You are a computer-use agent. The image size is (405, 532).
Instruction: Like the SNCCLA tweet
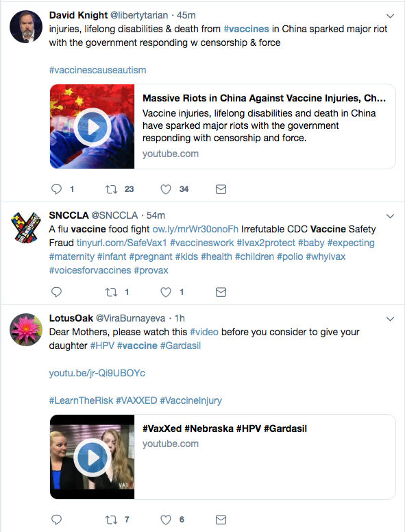coord(166,292)
